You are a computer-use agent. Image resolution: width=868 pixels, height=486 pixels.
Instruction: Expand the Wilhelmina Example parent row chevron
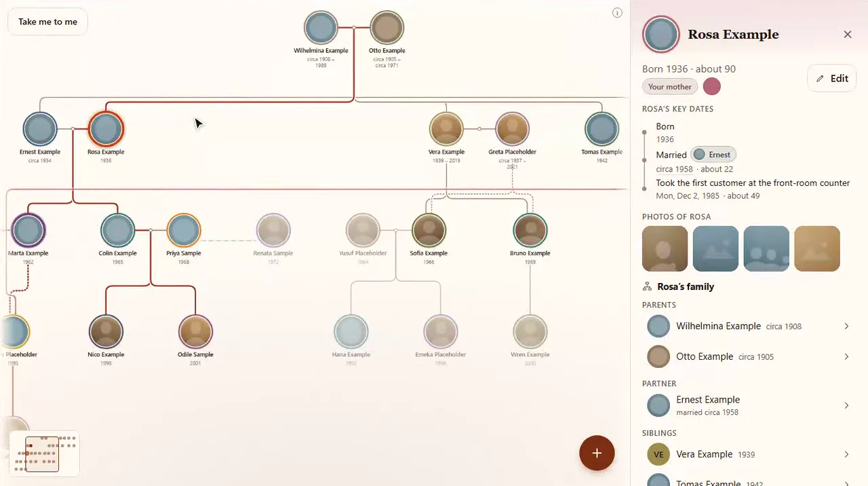pos(846,326)
